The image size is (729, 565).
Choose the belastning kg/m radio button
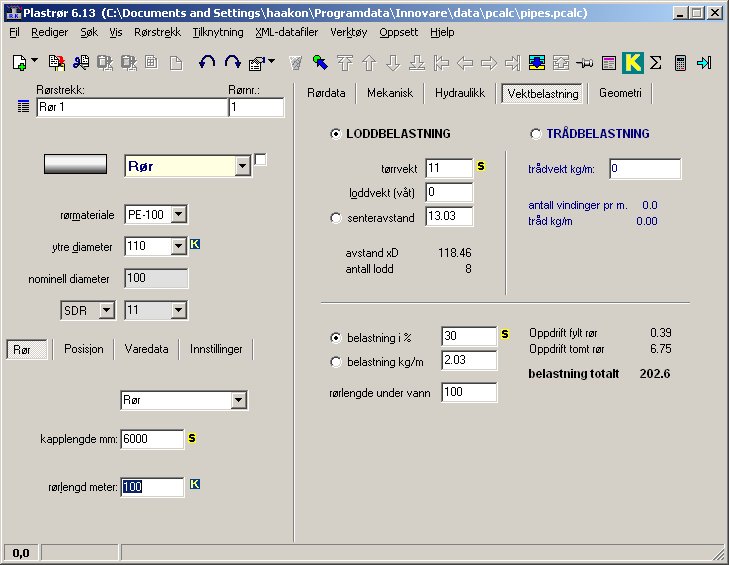click(335, 361)
